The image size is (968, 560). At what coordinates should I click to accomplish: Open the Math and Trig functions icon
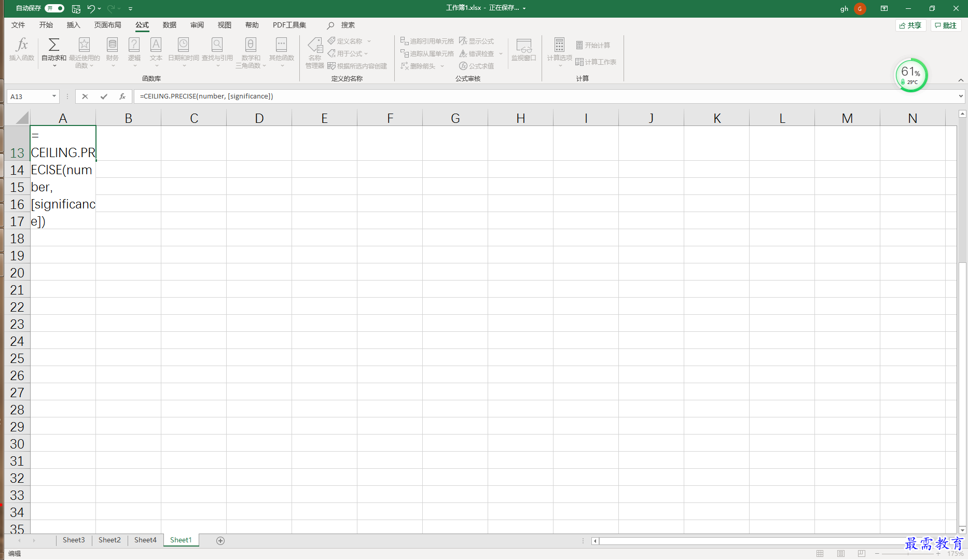[251, 45]
